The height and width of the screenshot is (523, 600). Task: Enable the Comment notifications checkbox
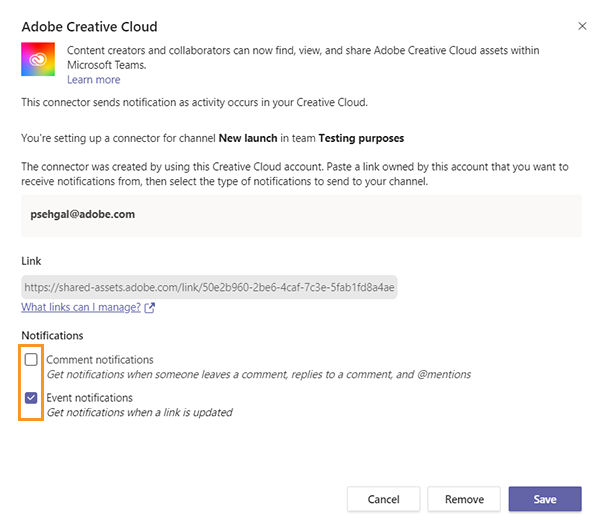pos(31,360)
